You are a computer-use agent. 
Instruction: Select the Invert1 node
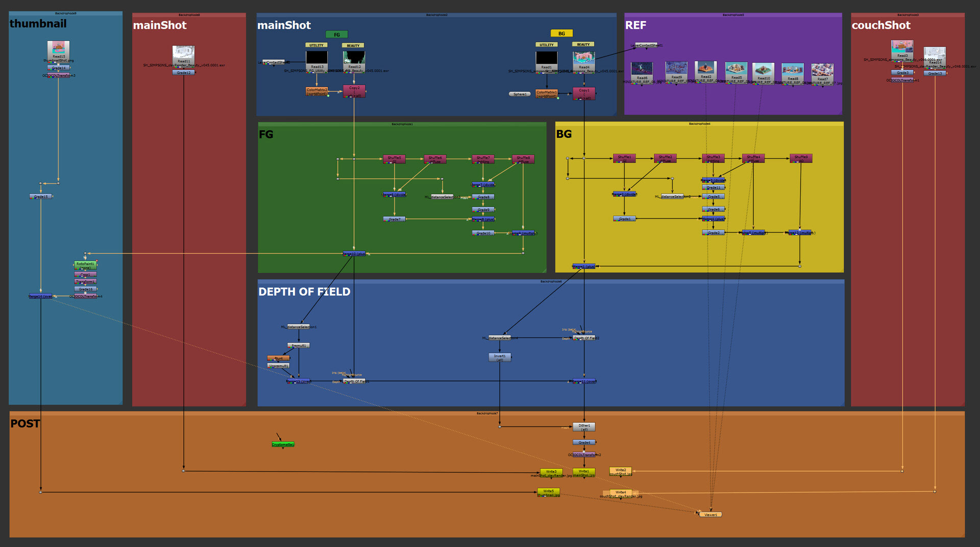[500, 357]
